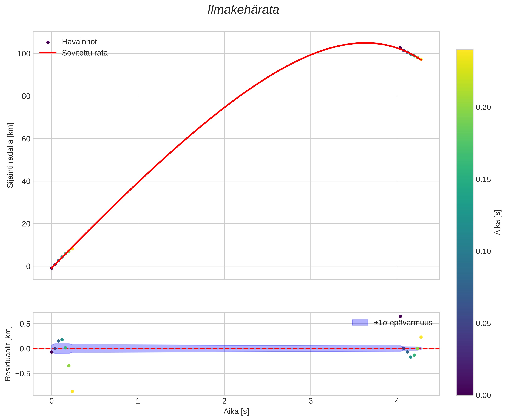Click the 'Aika [s]' x-axis label at bottom

tap(236, 411)
